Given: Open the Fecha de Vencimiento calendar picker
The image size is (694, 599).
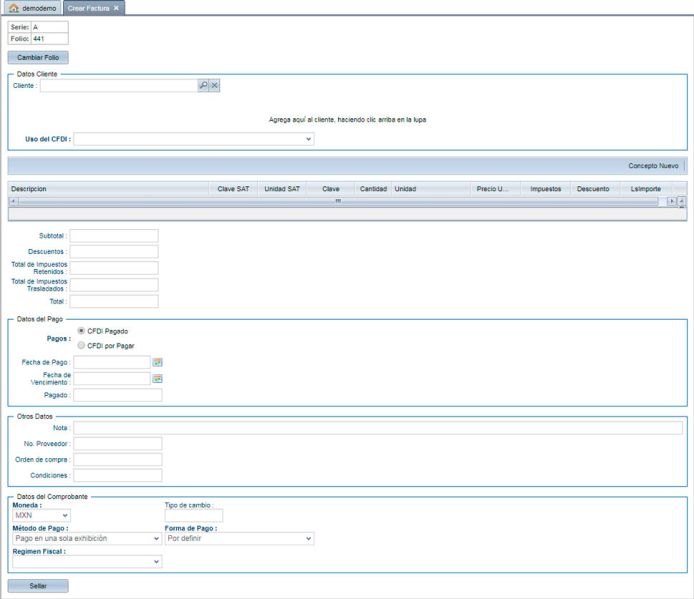Looking at the screenshot, I should 157,379.
